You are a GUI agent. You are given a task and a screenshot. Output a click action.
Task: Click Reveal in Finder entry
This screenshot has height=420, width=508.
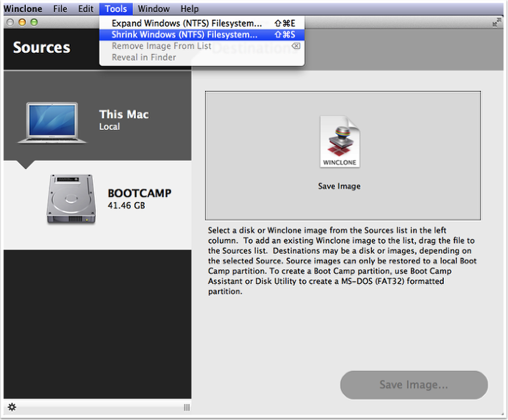tap(202, 57)
